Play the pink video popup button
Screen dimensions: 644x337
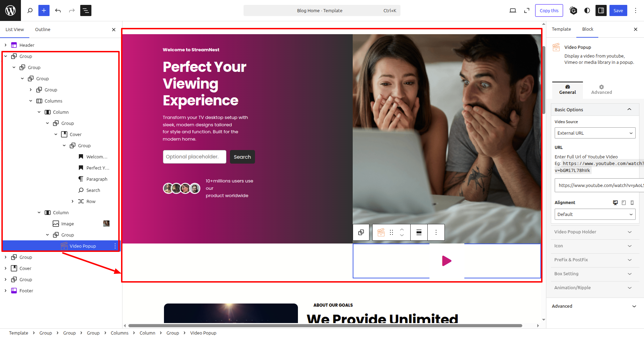tap(447, 261)
